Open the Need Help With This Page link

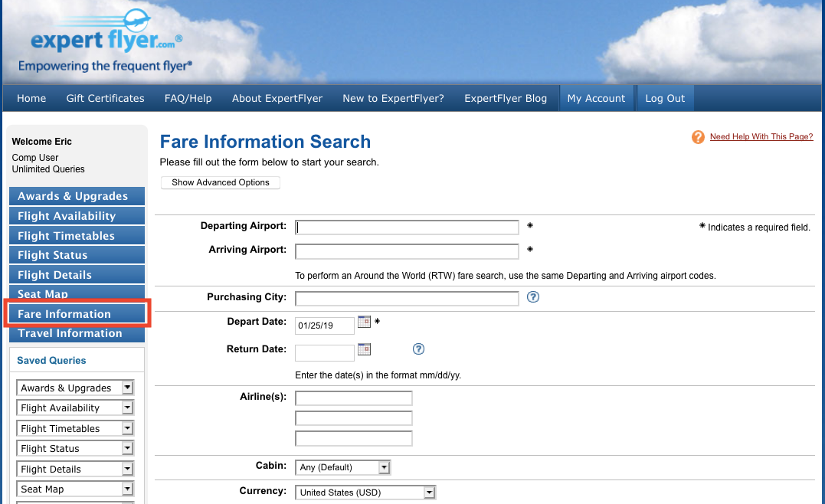click(x=761, y=137)
